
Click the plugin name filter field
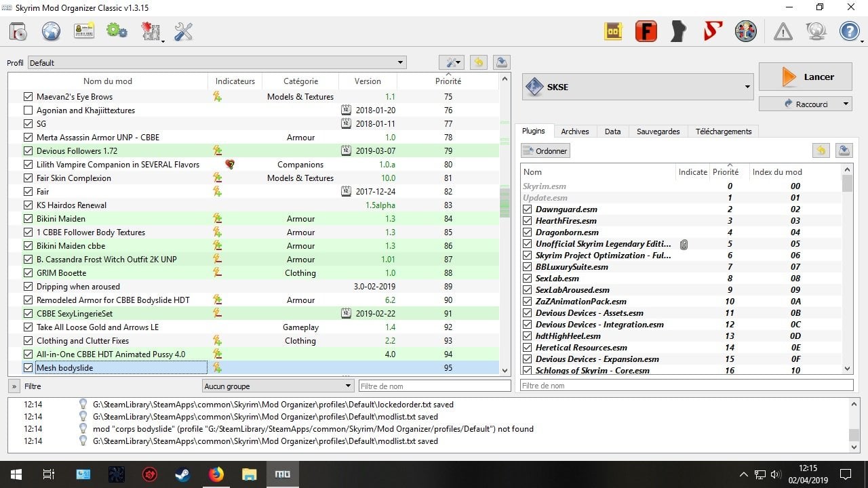[686, 385]
